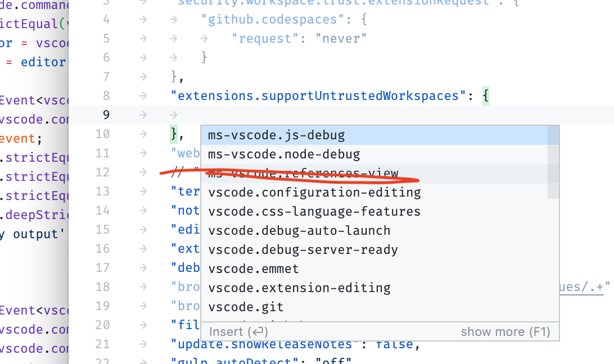Image resolution: width=614 pixels, height=364 pixels.
Task: Pick the circled ms-vscode.references-view entry
Action: (304, 173)
